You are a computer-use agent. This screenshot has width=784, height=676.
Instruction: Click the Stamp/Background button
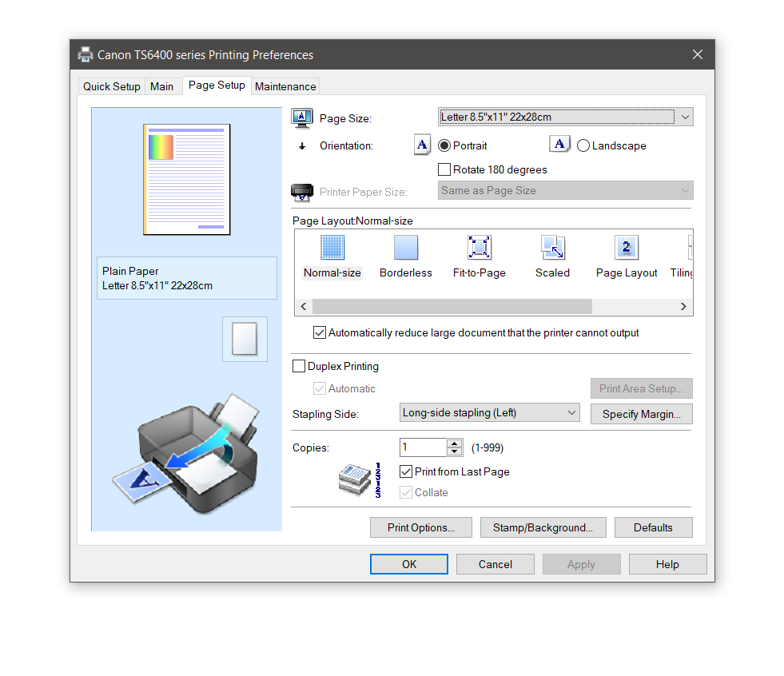pyautogui.click(x=543, y=527)
